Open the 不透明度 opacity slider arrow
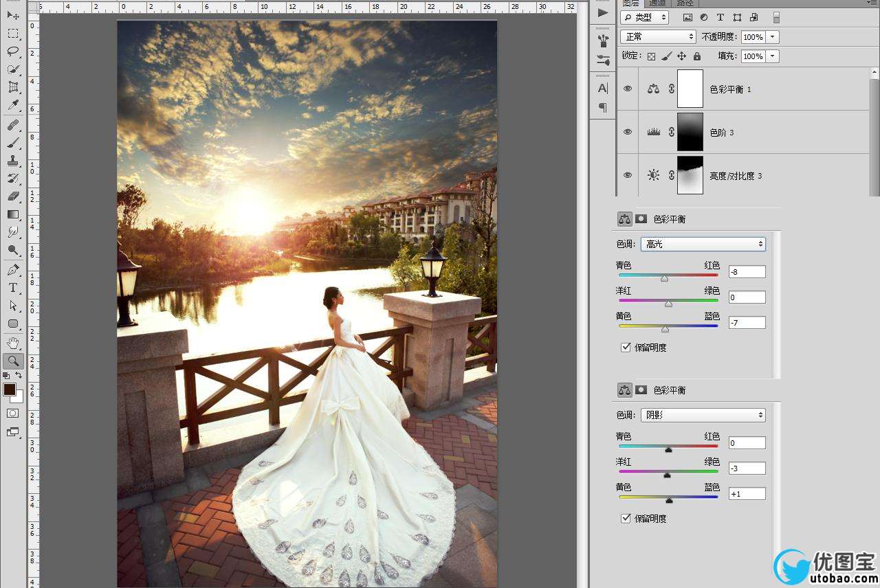 [773, 37]
